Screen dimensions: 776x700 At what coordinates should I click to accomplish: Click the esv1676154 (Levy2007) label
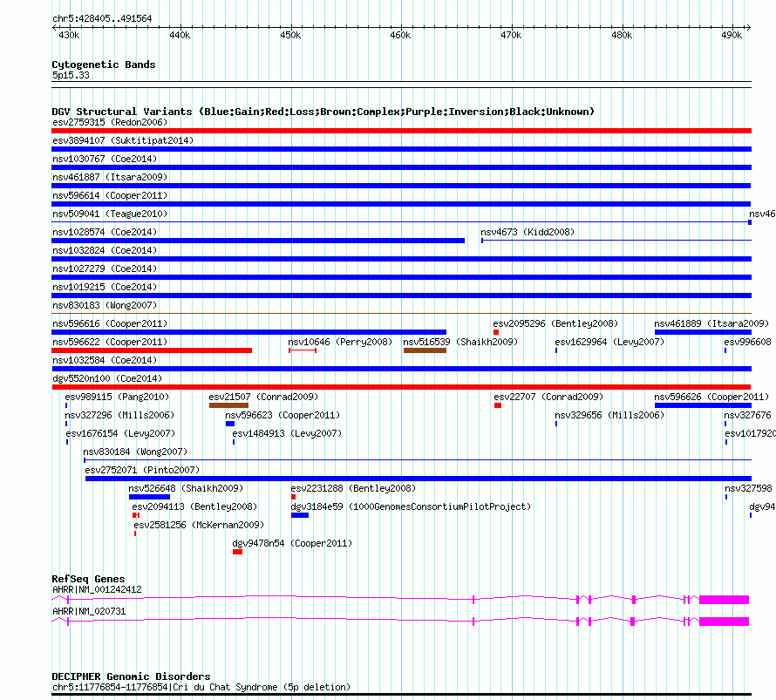coord(120,433)
